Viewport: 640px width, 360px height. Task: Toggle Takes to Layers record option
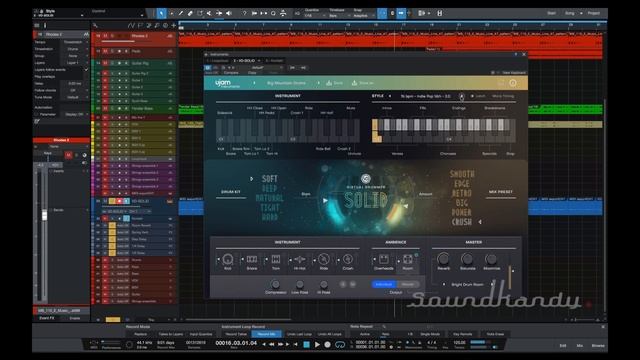171,334
